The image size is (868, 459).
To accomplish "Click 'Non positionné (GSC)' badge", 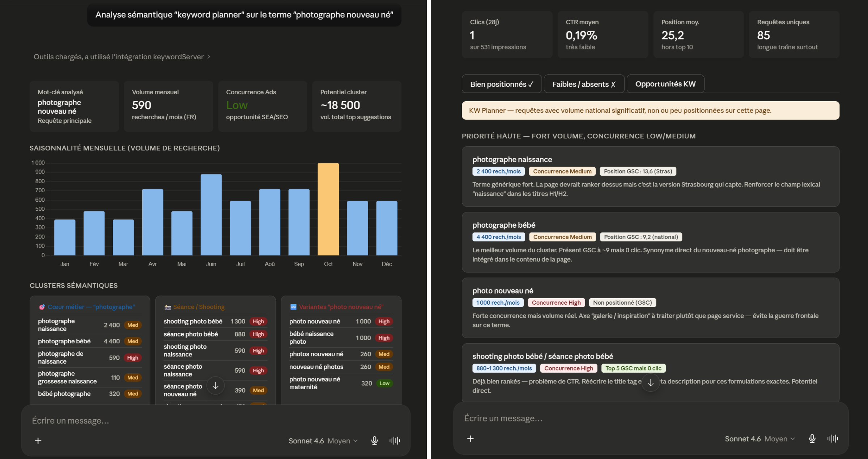I will pyautogui.click(x=622, y=303).
